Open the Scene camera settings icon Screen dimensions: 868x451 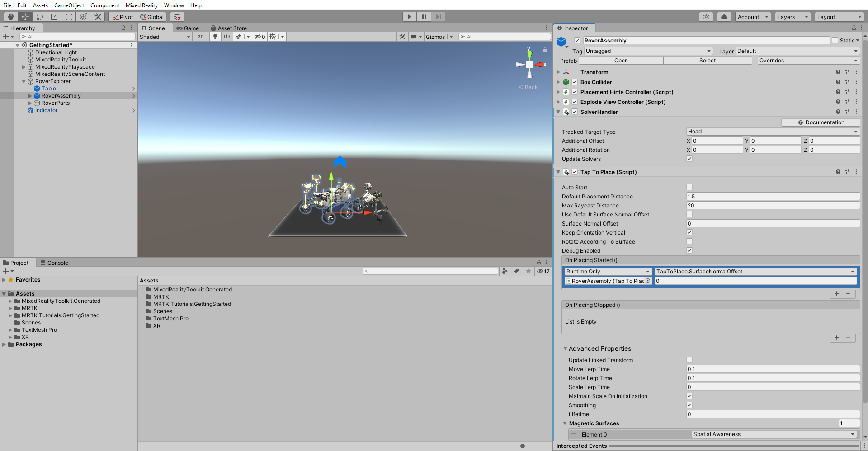(x=414, y=37)
